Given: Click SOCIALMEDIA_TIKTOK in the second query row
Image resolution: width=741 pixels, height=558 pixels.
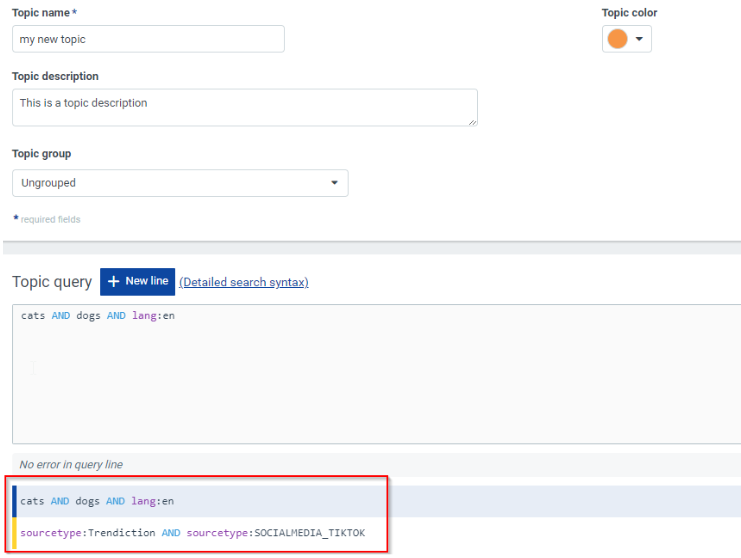Looking at the screenshot, I should click(x=309, y=533).
